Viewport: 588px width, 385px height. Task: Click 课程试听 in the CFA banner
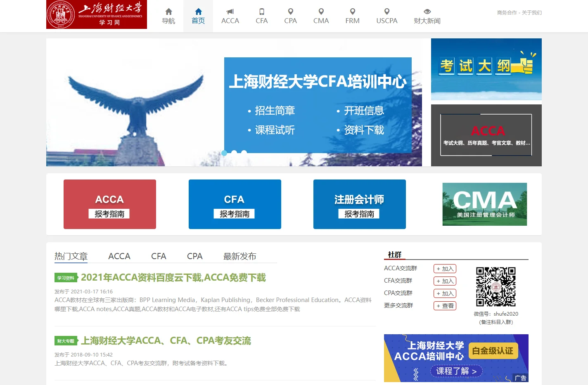click(275, 130)
